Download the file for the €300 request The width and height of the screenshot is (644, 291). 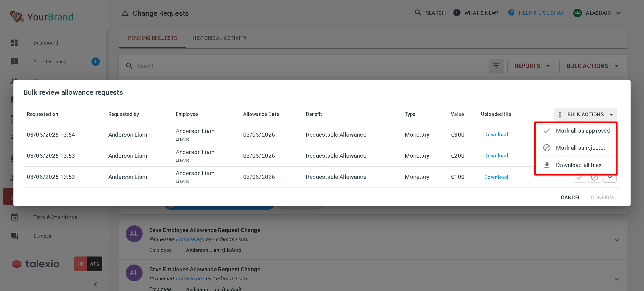[x=496, y=135]
